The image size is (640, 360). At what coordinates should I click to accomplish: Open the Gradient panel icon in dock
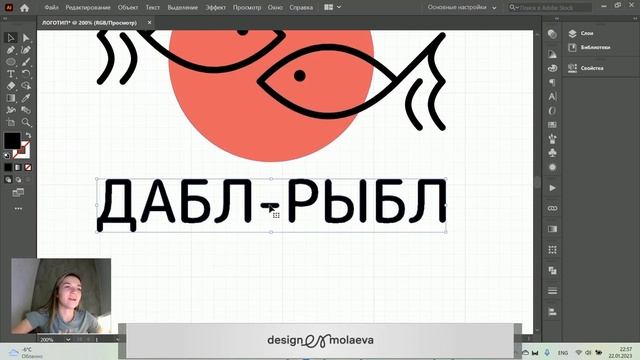552,229
